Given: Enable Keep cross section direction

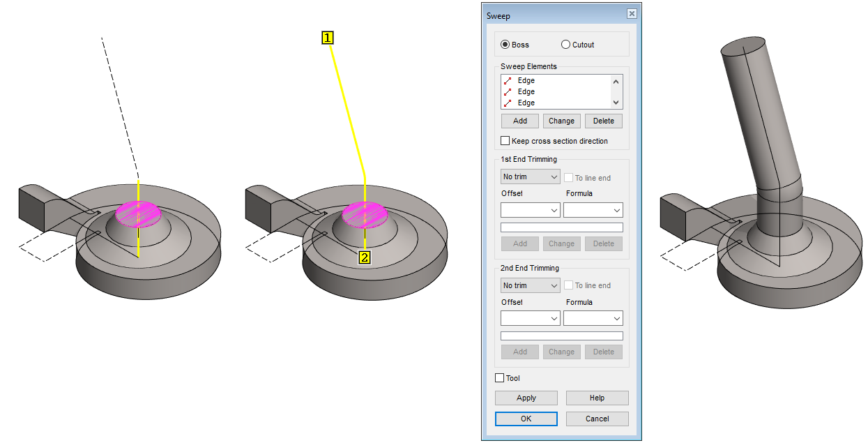Looking at the screenshot, I should click(x=505, y=141).
